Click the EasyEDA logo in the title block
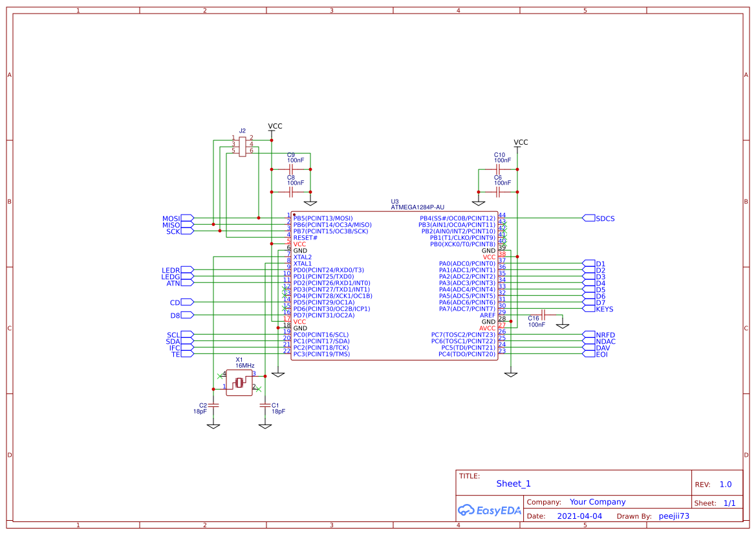Screen dimensions: 756x535 pyautogui.click(x=489, y=510)
